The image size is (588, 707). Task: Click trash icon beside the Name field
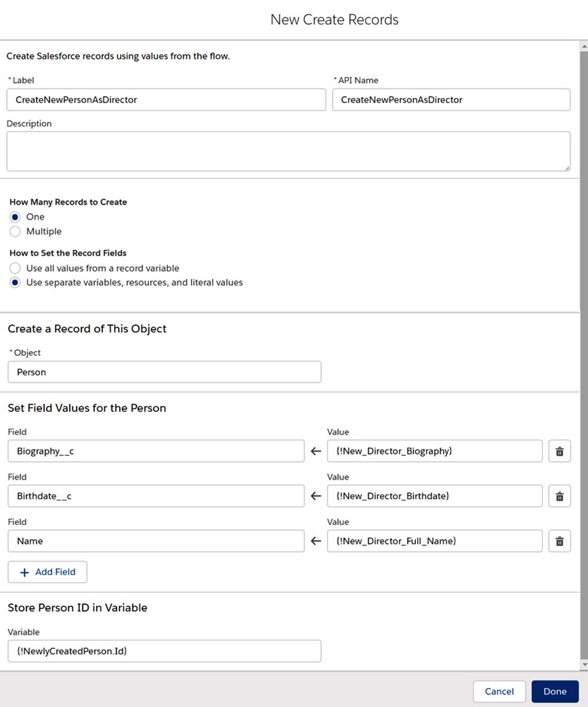tap(559, 541)
